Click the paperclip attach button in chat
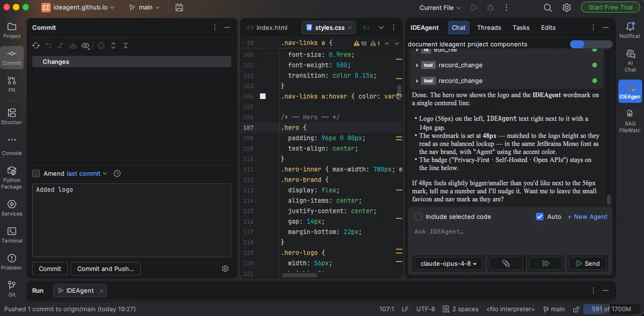Image resolution: width=644 pixels, height=316 pixels. 506,263
